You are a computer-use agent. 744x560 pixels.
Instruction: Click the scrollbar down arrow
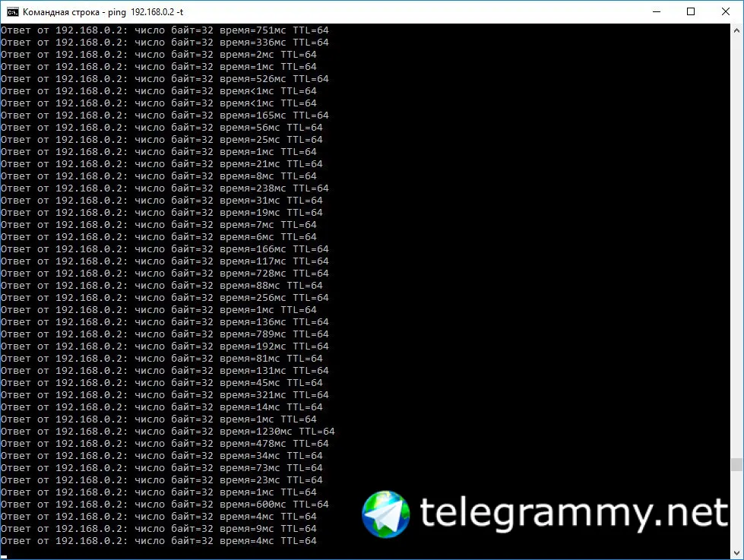[736, 553]
